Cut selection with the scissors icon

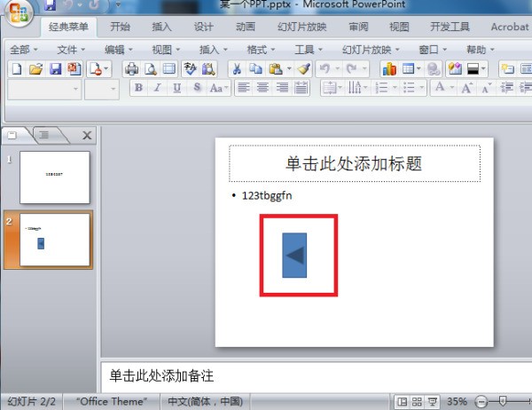(237, 69)
